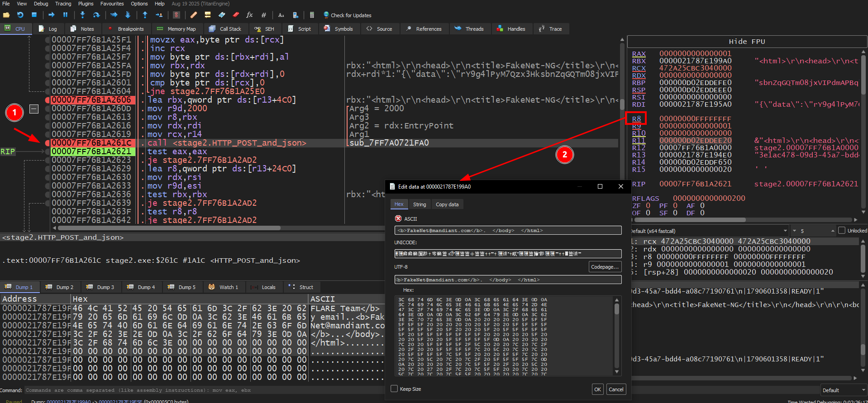Click OK in the Edit data dialog
Screen dimensions: 868x403
coord(598,389)
